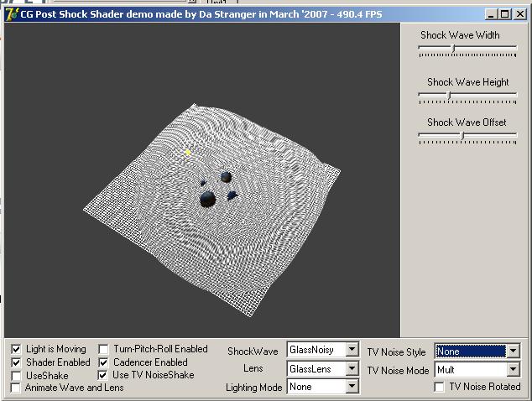The image size is (532, 401).
Task: Disable the Shader Enabled checkbox
Action: click(x=16, y=362)
